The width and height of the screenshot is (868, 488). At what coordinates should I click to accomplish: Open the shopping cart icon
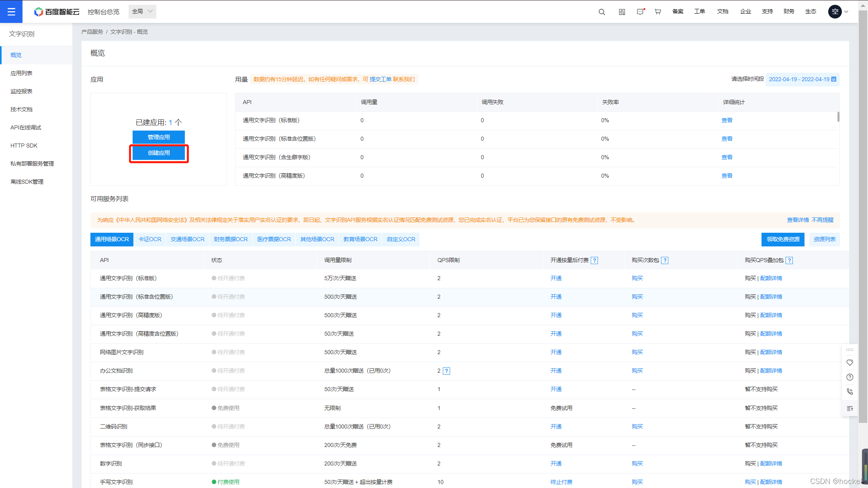[658, 12]
